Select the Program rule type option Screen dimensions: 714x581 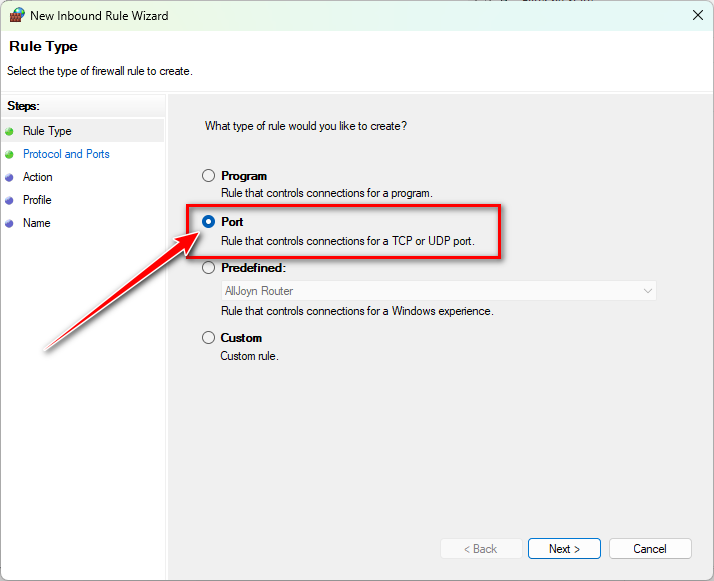[209, 176]
